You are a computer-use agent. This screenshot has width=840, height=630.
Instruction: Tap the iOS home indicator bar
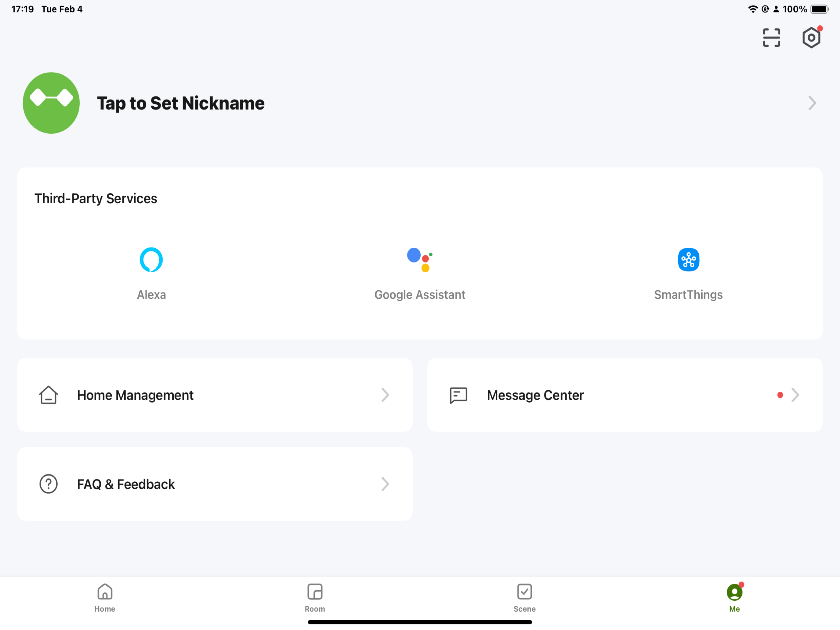click(420, 622)
